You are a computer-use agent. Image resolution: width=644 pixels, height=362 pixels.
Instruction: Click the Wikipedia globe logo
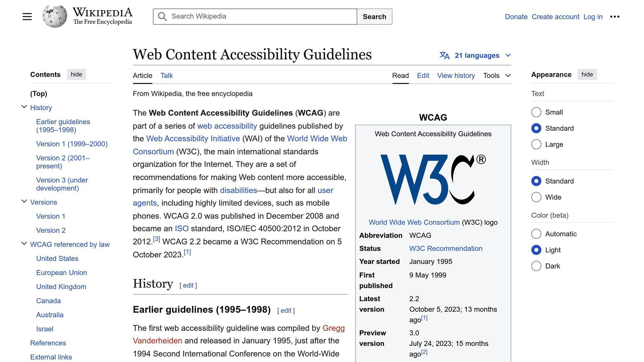point(55,16)
